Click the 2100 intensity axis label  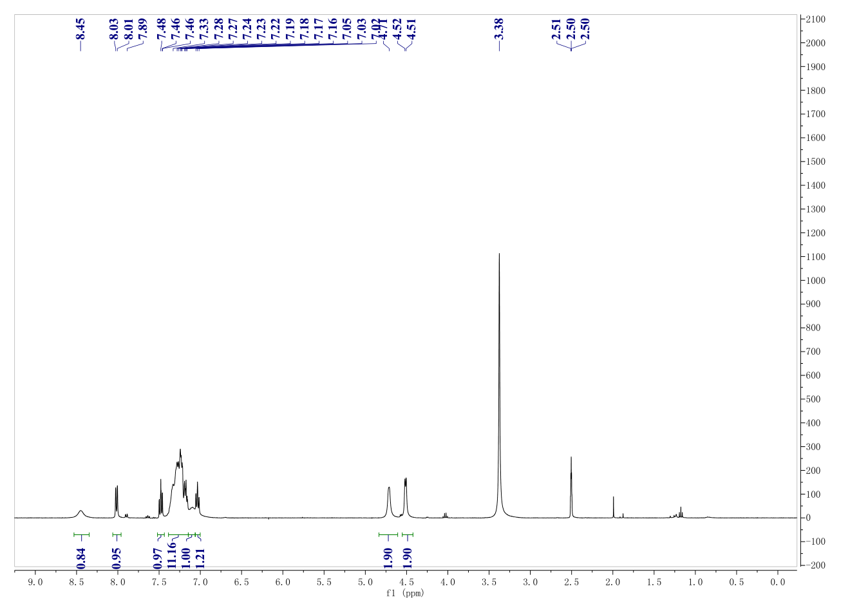(x=814, y=19)
